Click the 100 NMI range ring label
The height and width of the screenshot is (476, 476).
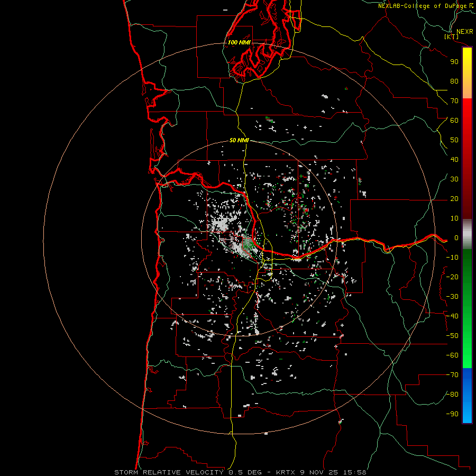[x=239, y=42]
